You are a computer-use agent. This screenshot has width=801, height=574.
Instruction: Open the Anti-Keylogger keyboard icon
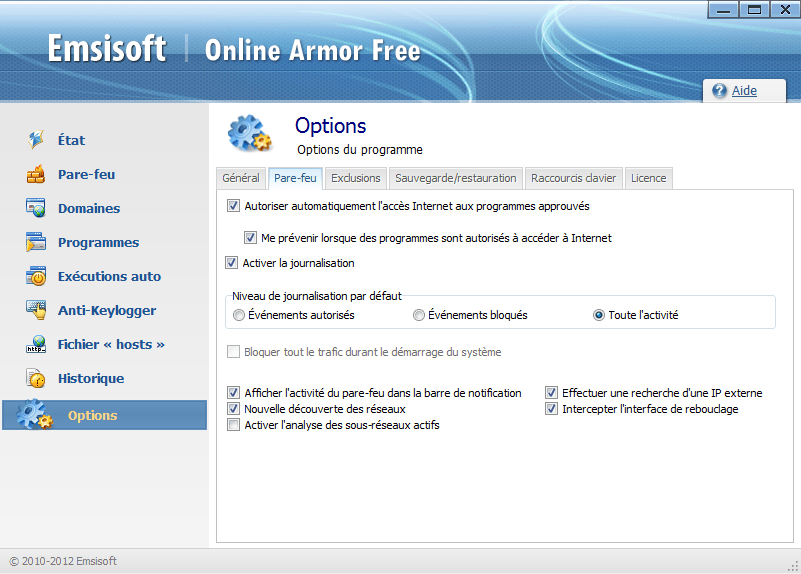click(x=36, y=310)
